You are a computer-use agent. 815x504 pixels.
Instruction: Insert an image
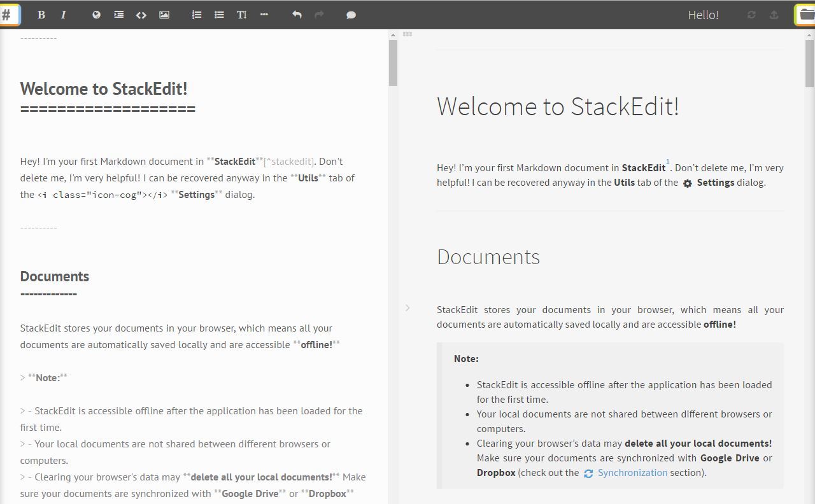(164, 15)
